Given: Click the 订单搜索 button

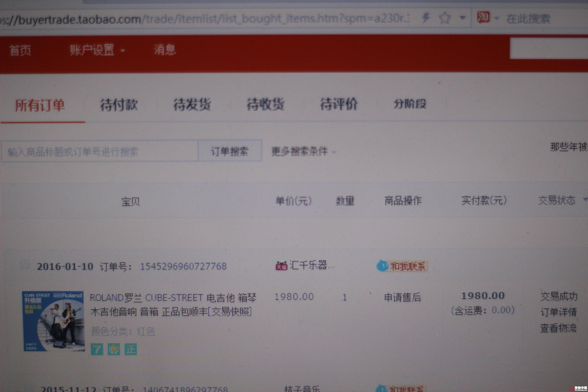Looking at the screenshot, I should (230, 151).
